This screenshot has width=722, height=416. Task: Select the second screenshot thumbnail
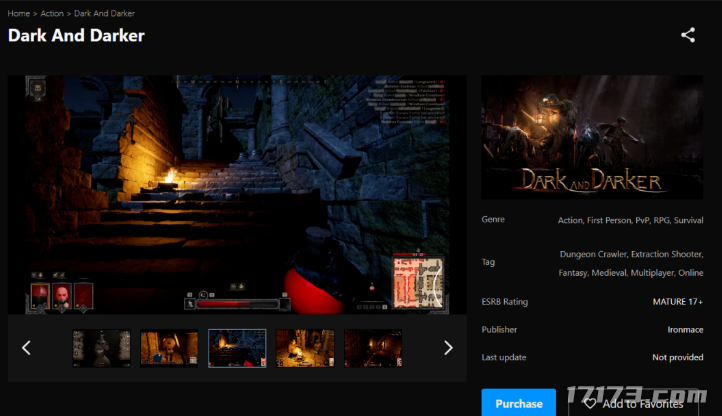169,348
